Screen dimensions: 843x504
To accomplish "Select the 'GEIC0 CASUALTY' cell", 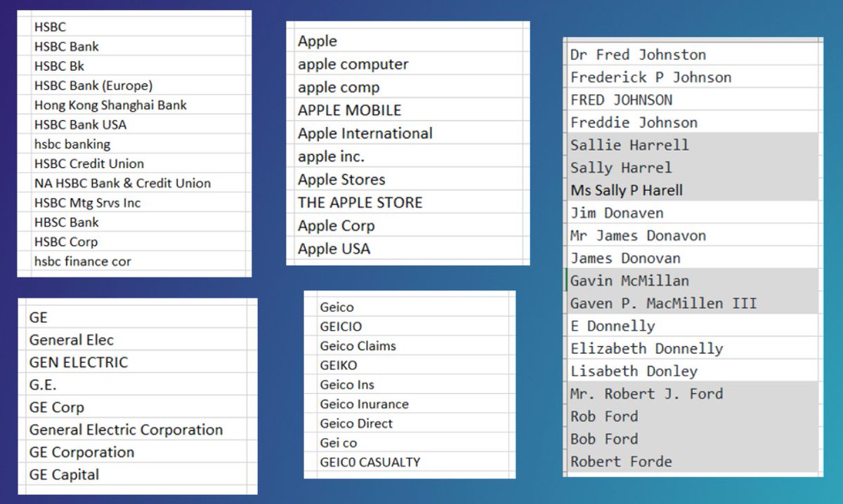I will pyautogui.click(x=412, y=463).
